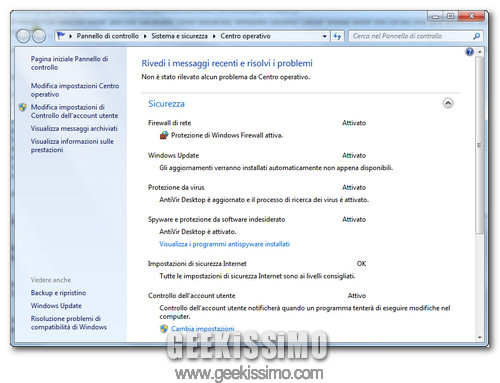The image size is (500, 383).
Task: Collapse the Sicurezza section chevron
Action: (x=448, y=103)
